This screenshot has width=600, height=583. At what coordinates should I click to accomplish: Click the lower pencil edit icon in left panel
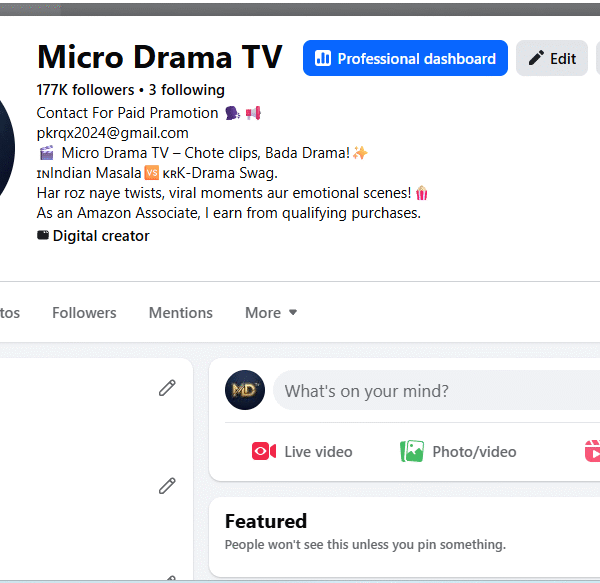coord(167,486)
